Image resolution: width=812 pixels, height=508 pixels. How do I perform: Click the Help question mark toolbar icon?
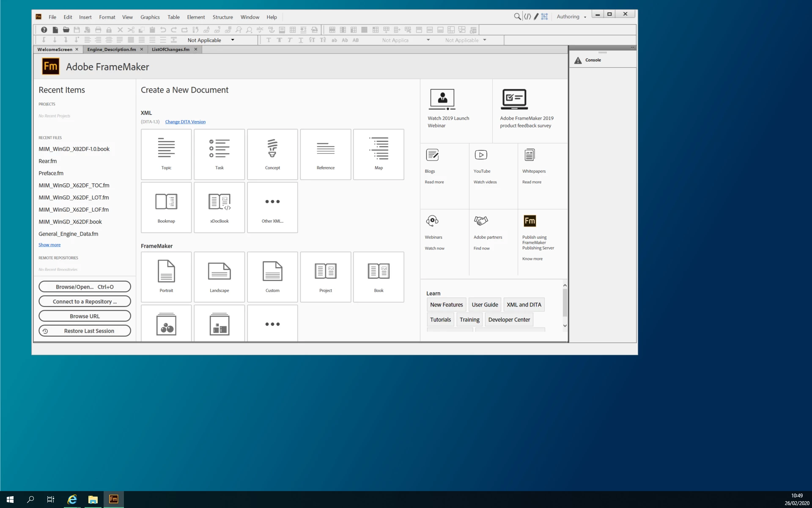(44, 30)
